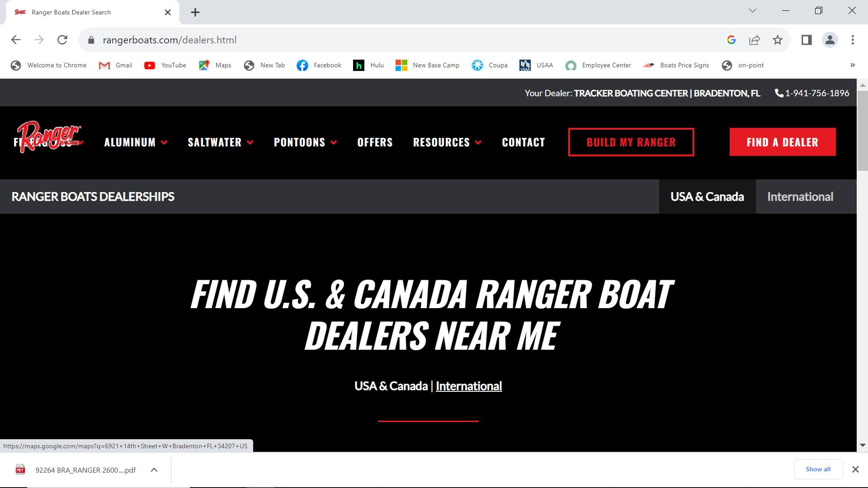Screen dimensions: 868x488
Task: Open the Hulu bookmark
Action: [x=368, y=65]
